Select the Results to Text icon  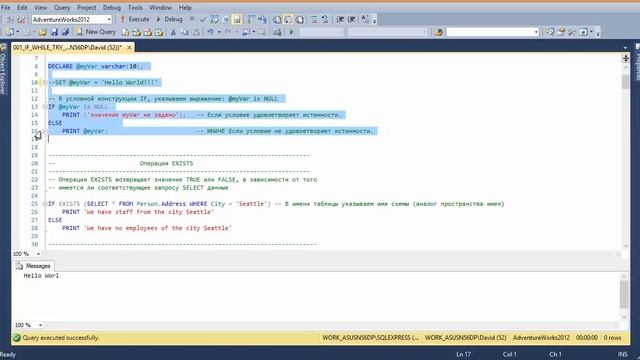[277, 19]
